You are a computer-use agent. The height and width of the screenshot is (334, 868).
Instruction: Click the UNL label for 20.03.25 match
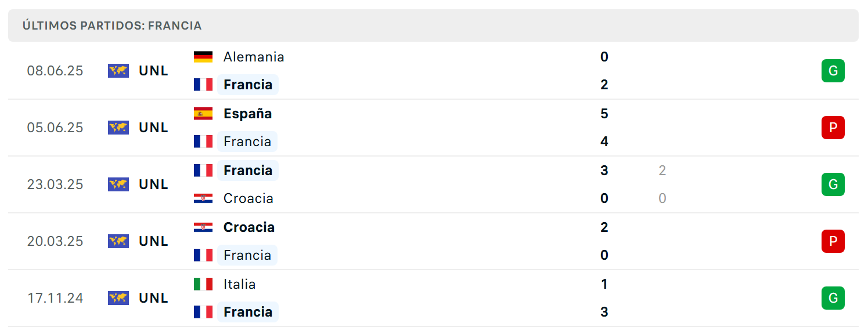(154, 241)
